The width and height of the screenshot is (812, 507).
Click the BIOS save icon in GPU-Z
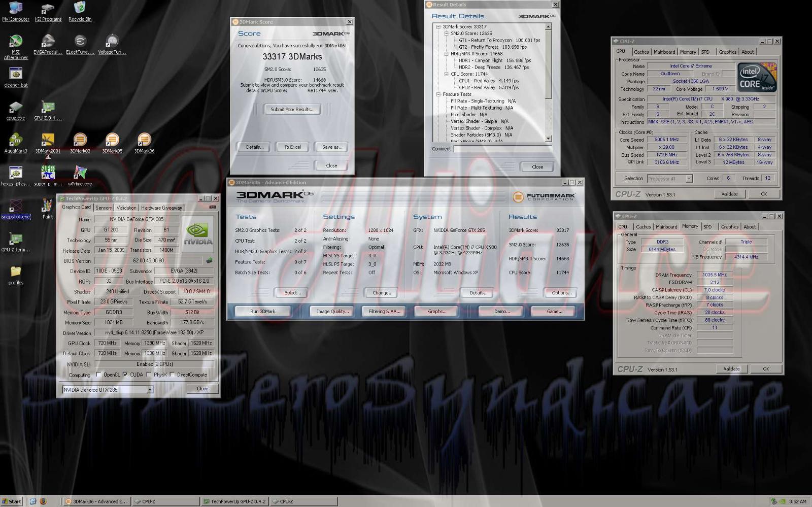tap(209, 260)
